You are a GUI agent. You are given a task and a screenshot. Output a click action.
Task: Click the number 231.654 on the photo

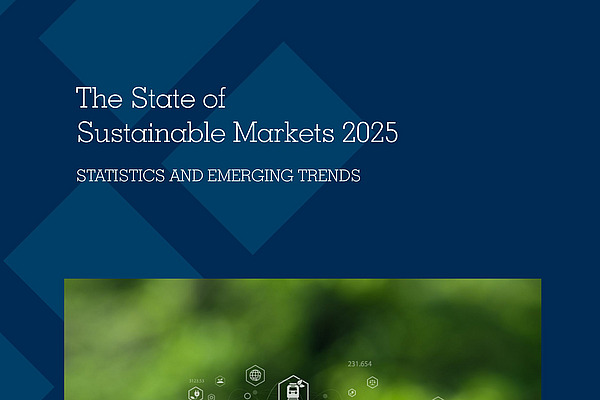click(359, 364)
